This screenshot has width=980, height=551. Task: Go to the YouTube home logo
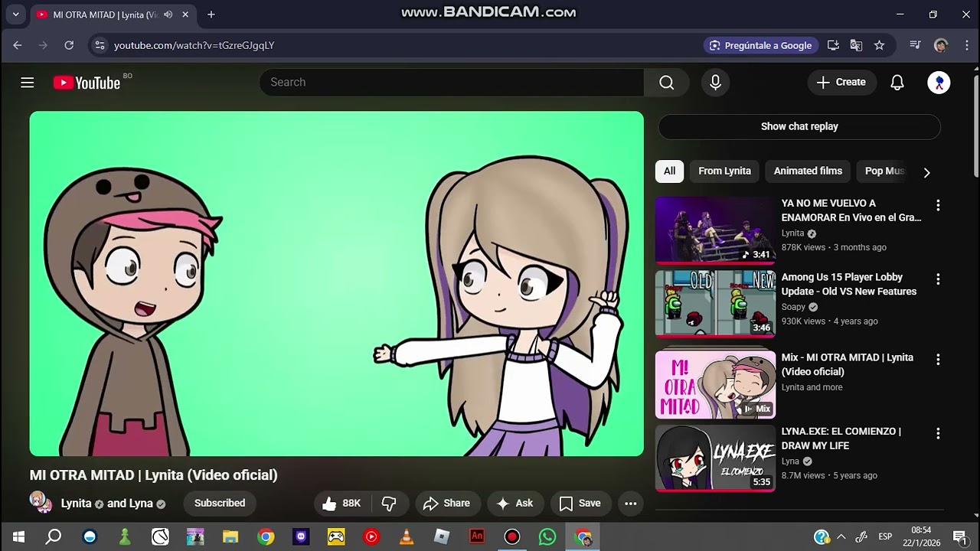(x=87, y=83)
